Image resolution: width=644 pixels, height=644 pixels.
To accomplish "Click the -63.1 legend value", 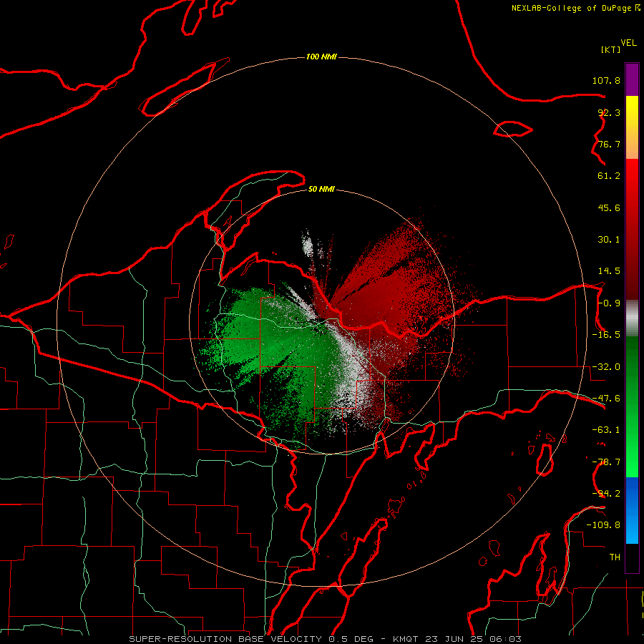I will [x=606, y=430].
